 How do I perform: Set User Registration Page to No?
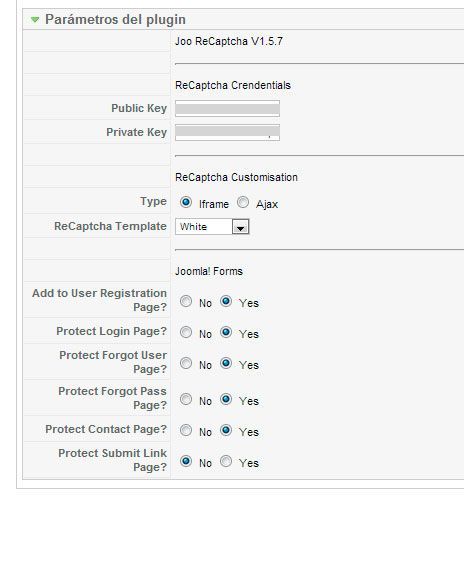(x=186, y=301)
